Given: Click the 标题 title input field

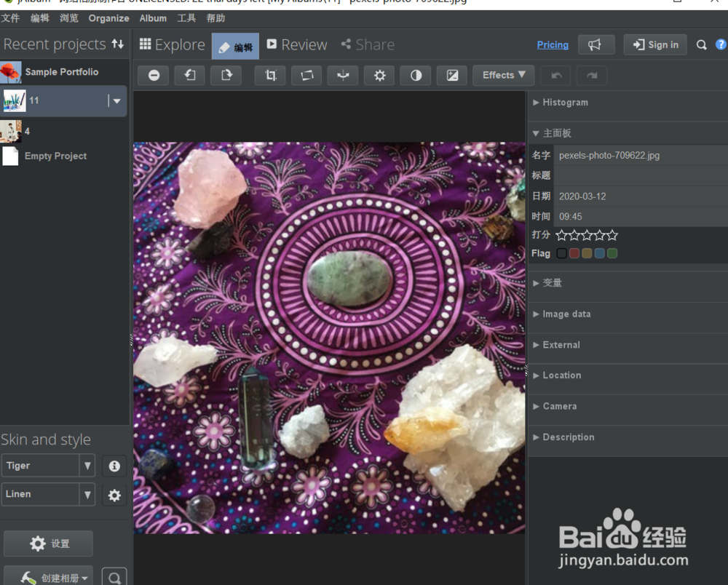Looking at the screenshot, I should pos(641,175).
